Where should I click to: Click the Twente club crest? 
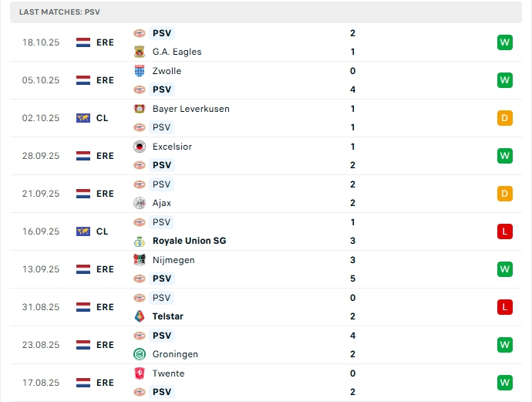coord(140,373)
